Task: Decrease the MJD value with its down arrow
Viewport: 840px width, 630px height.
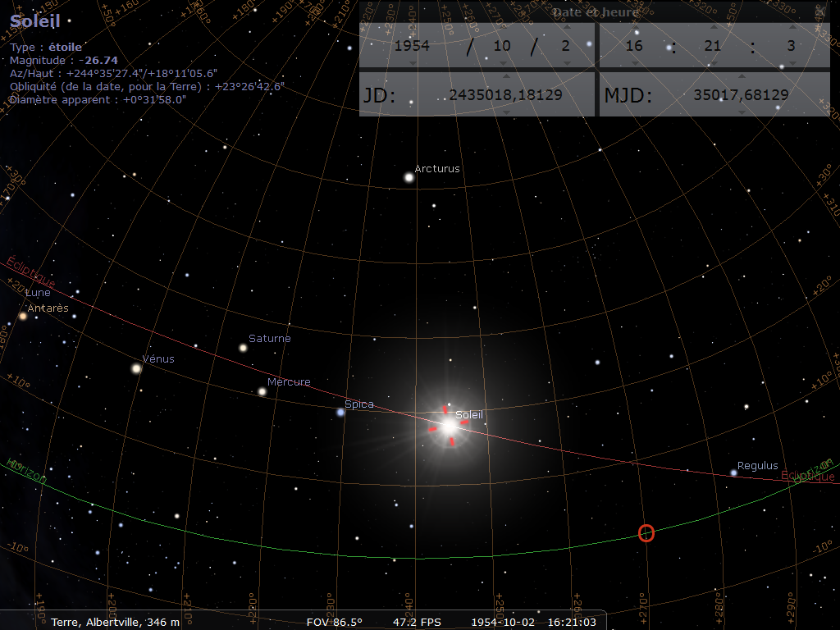Action: click(741, 112)
